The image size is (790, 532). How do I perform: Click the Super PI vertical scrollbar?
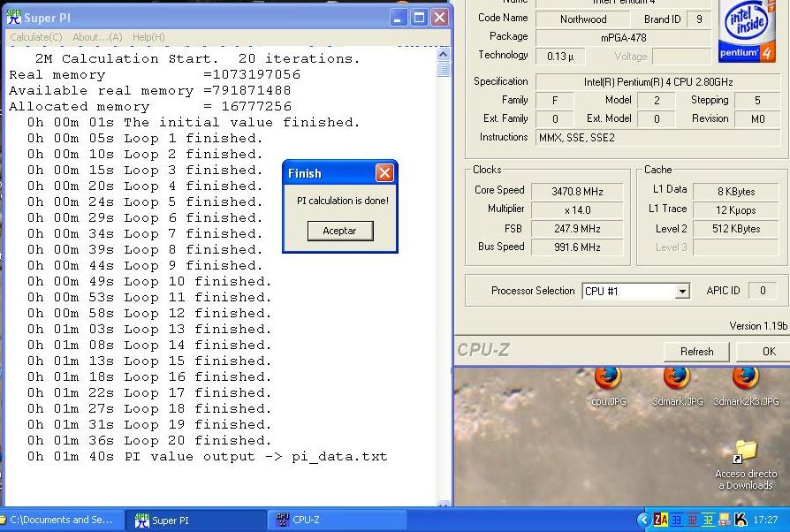coord(444,265)
